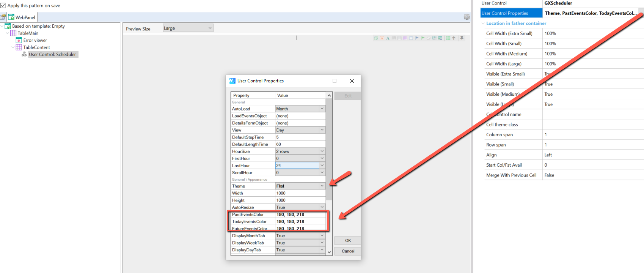
Task: Open the DisplayMonthTab dropdown
Action: pos(322,236)
